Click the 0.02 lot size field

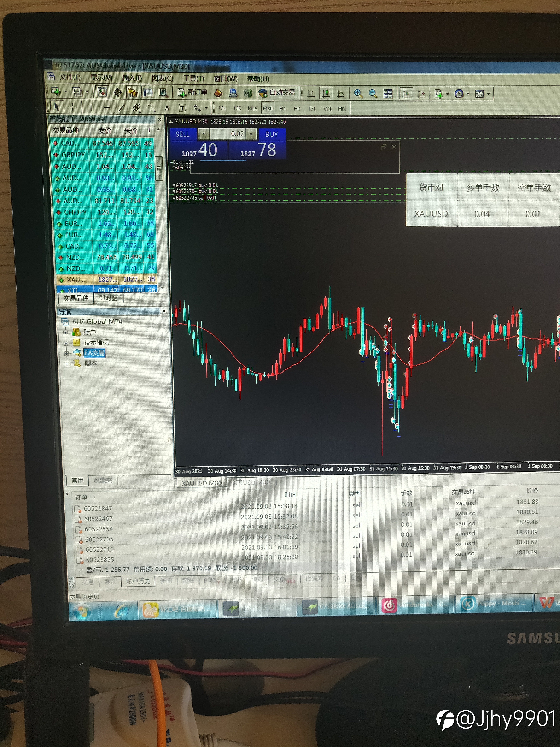[x=227, y=134]
